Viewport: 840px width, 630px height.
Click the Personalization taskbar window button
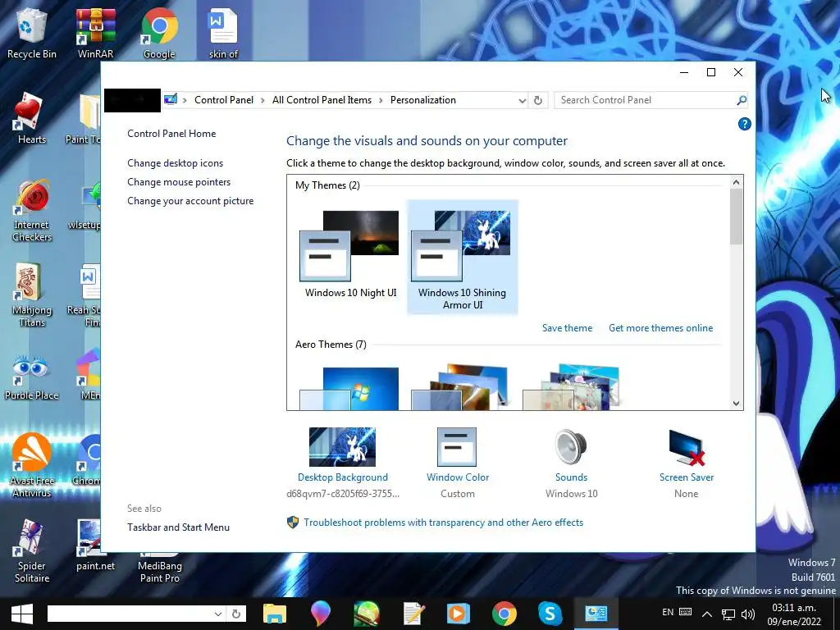596,614
